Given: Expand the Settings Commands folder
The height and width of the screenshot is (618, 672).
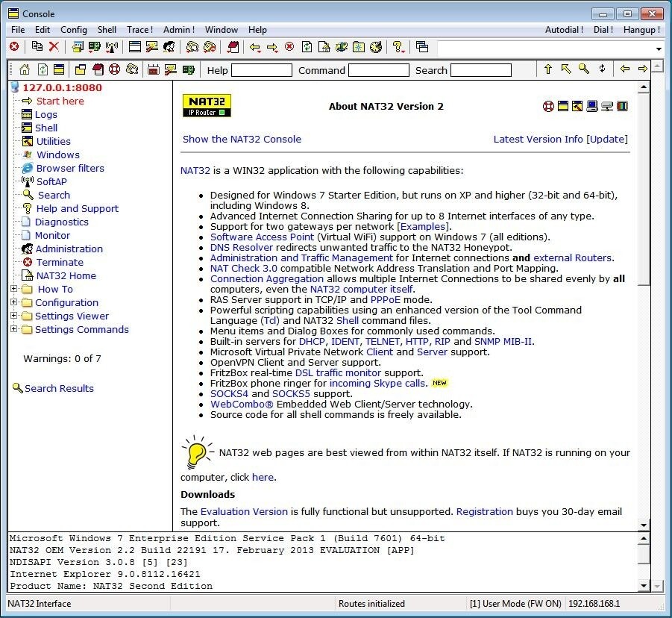Looking at the screenshot, I should (x=13, y=329).
